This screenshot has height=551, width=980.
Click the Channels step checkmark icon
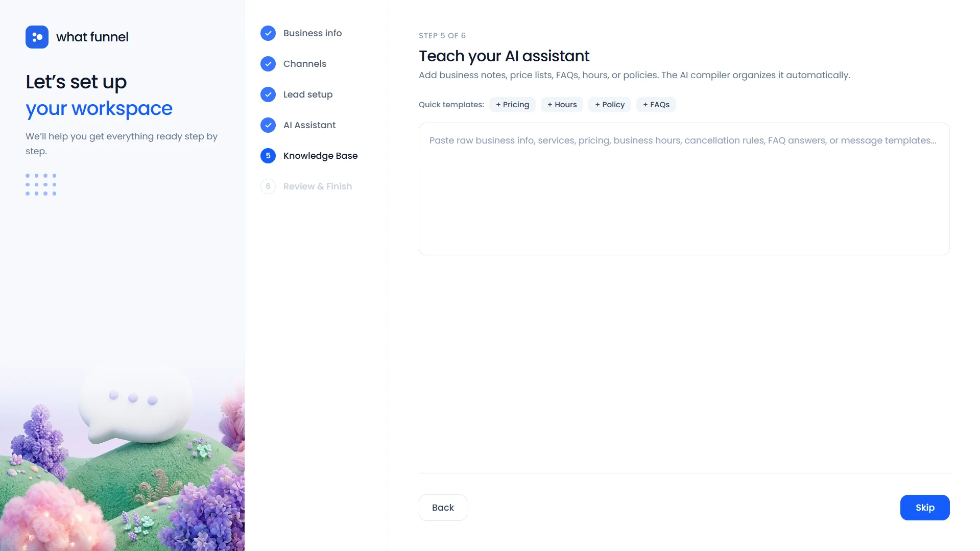(268, 64)
